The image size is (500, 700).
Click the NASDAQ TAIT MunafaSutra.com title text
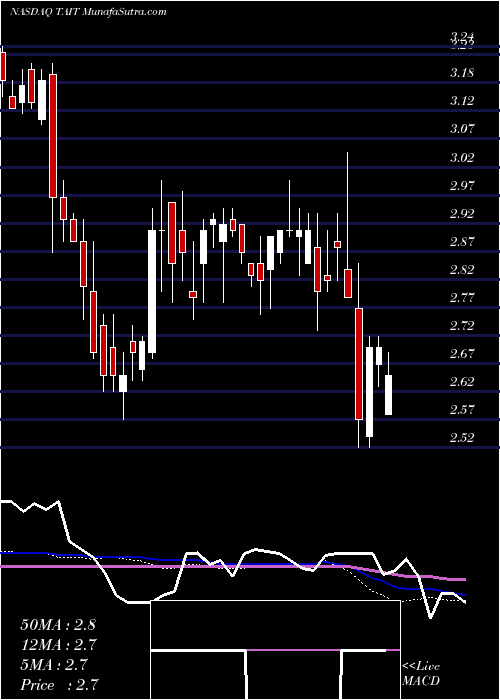88,12
